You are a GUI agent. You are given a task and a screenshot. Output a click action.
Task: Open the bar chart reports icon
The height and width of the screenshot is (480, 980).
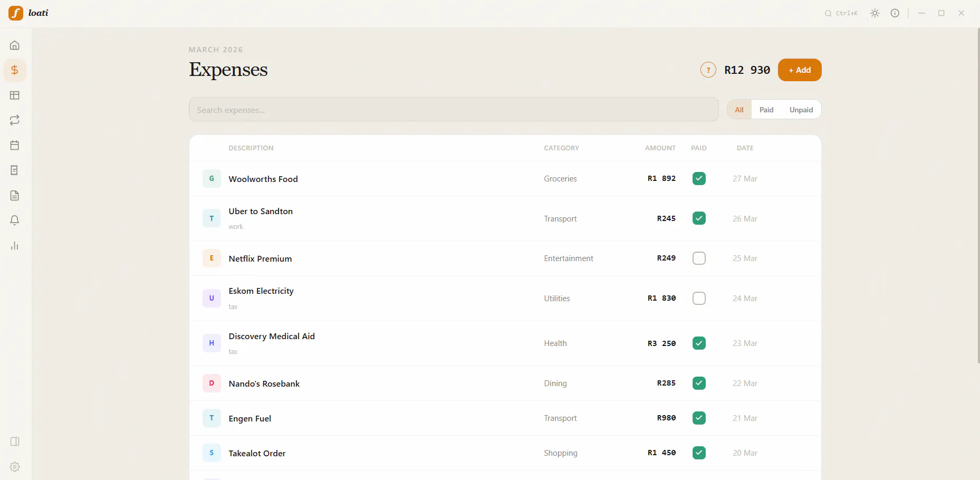point(15,246)
